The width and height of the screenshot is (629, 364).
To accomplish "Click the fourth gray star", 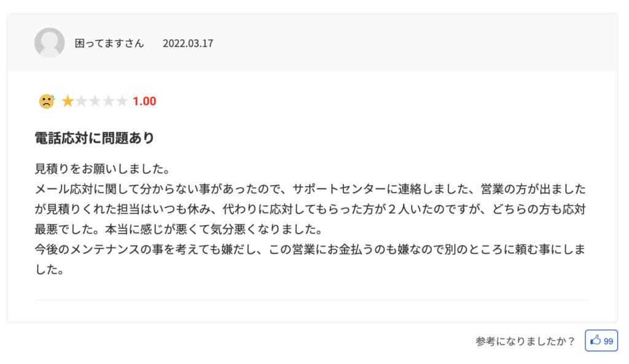I will 109,101.
